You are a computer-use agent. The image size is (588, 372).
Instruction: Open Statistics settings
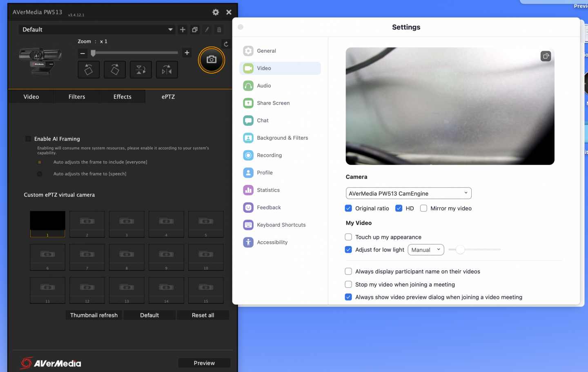click(x=280, y=190)
